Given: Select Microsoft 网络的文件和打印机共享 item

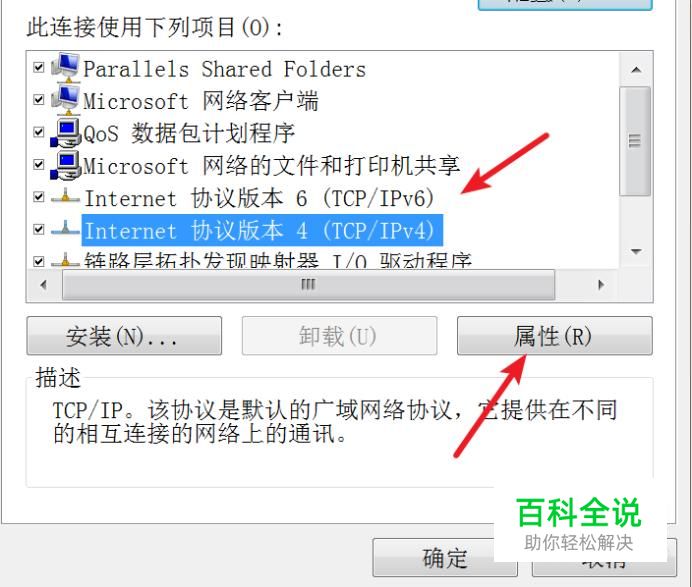Looking at the screenshot, I should coord(271,166).
